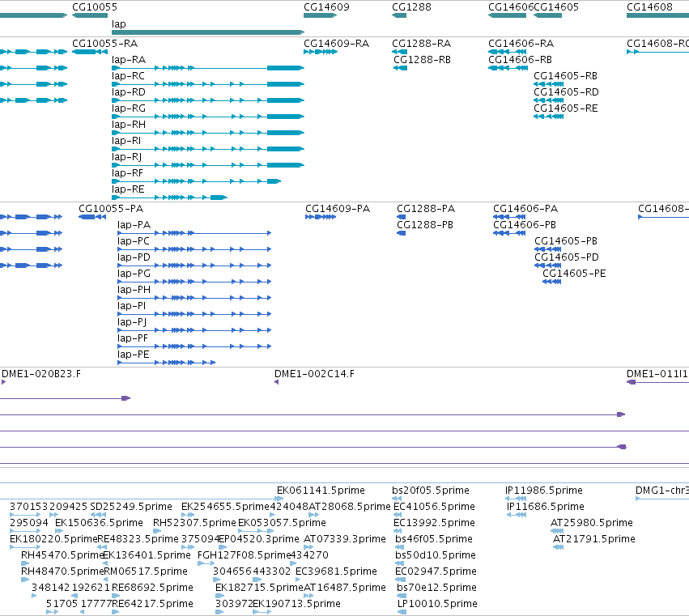Click the CG14605-RE transcript label
The height and width of the screenshot is (616, 689).
(x=565, y=108)
